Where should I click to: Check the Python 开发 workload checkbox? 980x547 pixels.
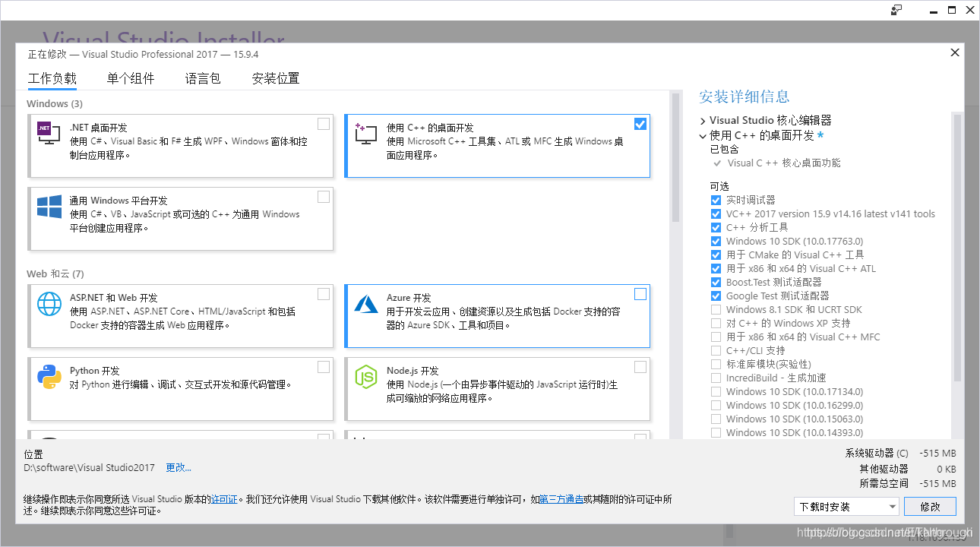(324, 367)
